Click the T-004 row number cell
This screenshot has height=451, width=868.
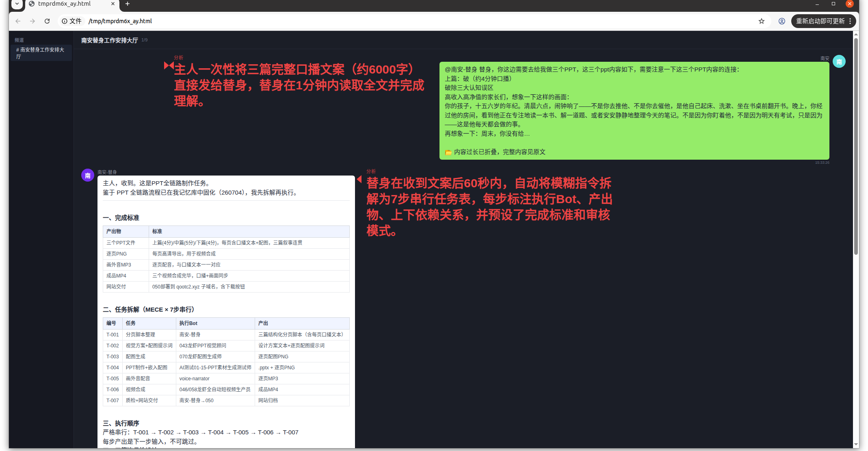click(x=113, y=368)
